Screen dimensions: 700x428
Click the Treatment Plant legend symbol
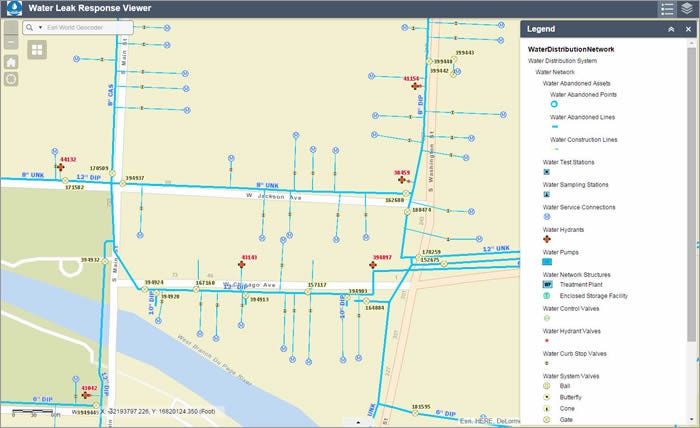click(x=547, y=284)
